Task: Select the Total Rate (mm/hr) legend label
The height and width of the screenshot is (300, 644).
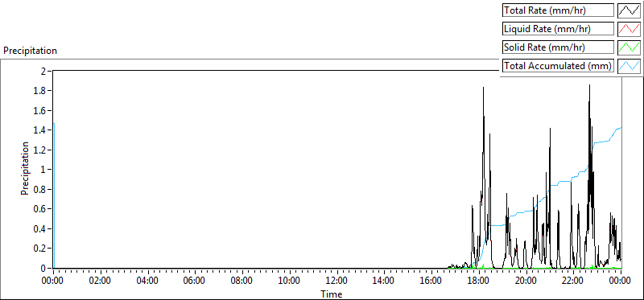Action: point(558,10)
